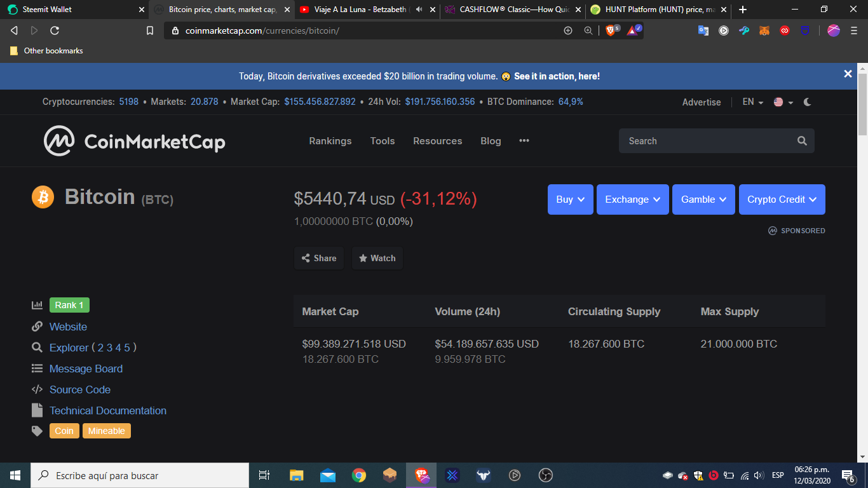Screen dimensions: 868x488
Task: Open the Technical Documentation link
Action: [x=108, y=410]
